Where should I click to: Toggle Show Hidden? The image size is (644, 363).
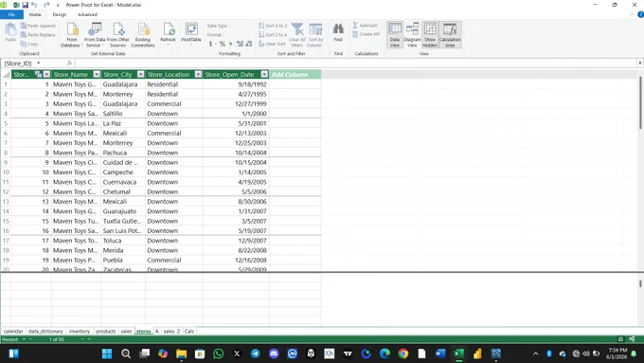pyautogui.click(x=430, y=35)
